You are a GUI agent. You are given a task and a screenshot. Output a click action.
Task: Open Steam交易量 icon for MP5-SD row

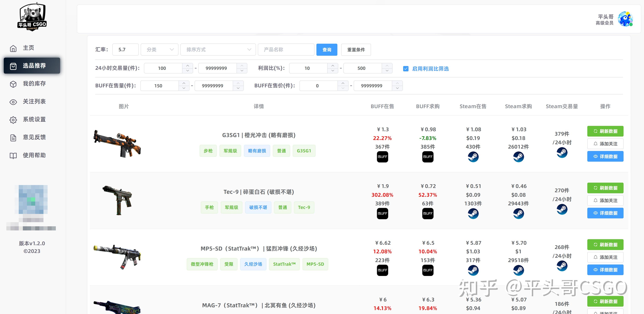pos(562,266)
